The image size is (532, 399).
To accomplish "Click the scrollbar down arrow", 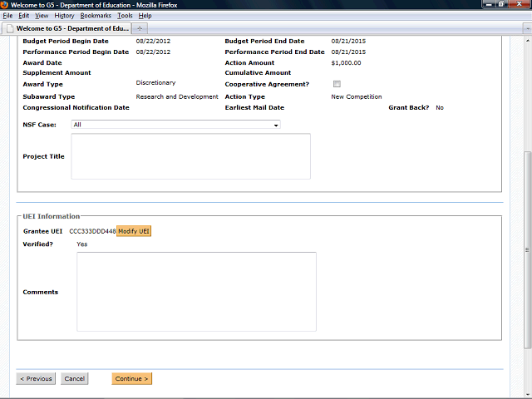I will click(527, 394).
